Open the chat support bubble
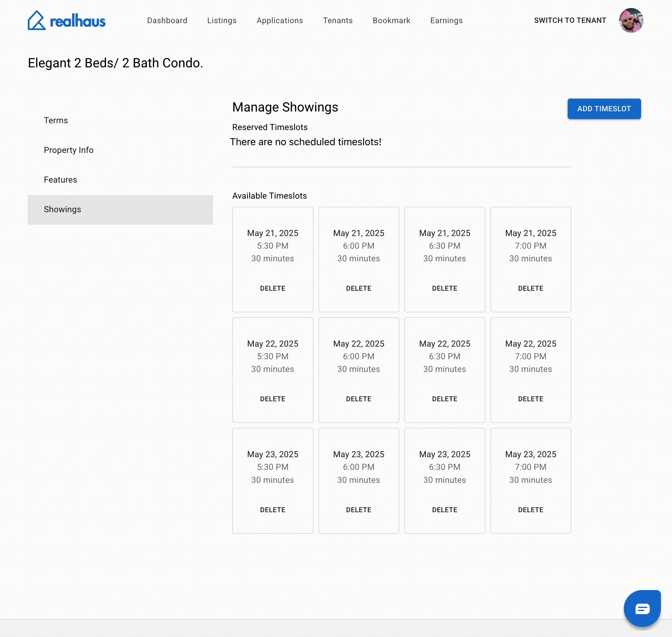The width and height of the screenshot is (672, 637). [x=642, y=608]
